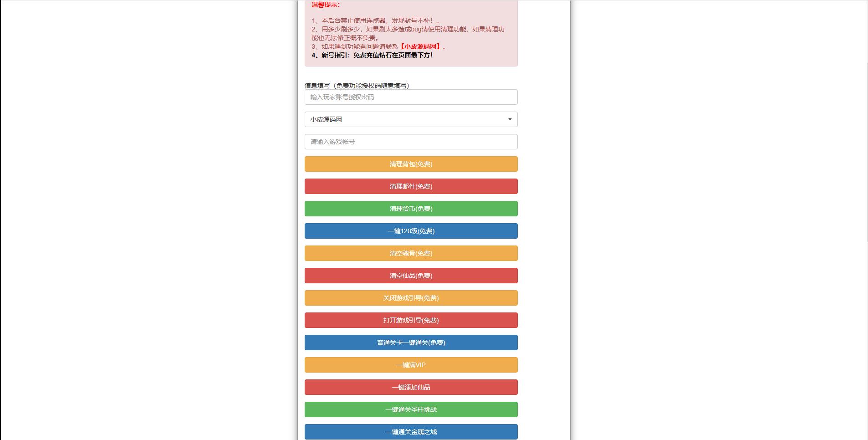
Task: Click the 一键满VIP button
Action: pyautogui.click(x=411, y=365)
